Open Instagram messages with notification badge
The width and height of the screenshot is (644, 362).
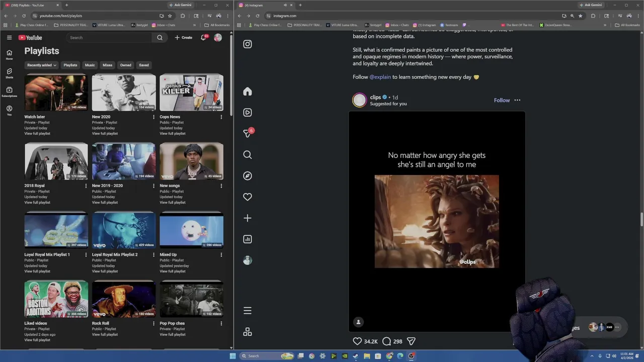click(x=248, y=134)
